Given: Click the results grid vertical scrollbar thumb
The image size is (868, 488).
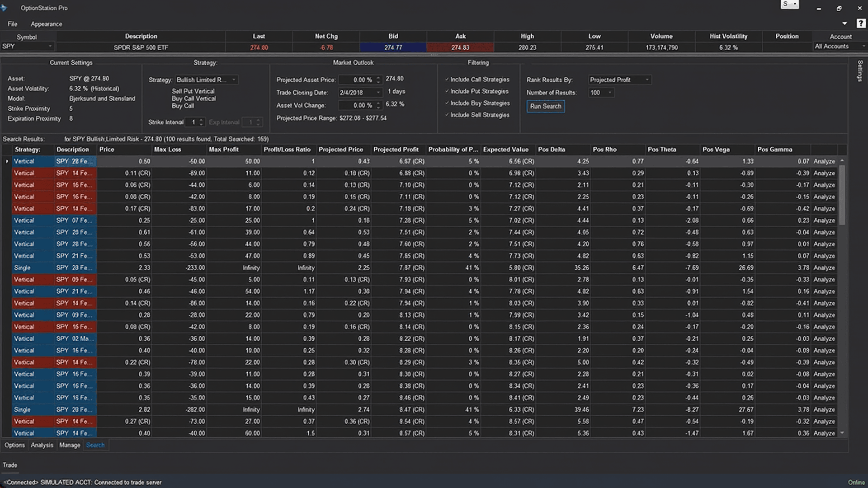Looking at the screenshot, I should 842,195.
